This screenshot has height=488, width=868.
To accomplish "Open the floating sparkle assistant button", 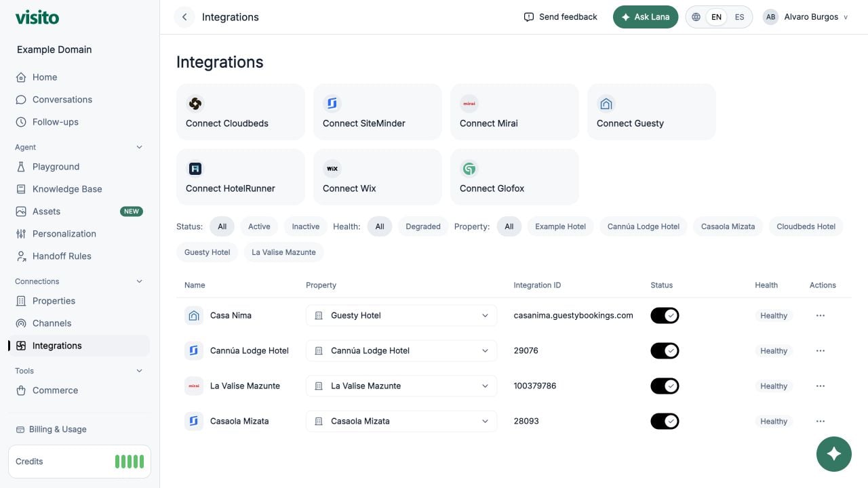I will click(x=834, y=453).
